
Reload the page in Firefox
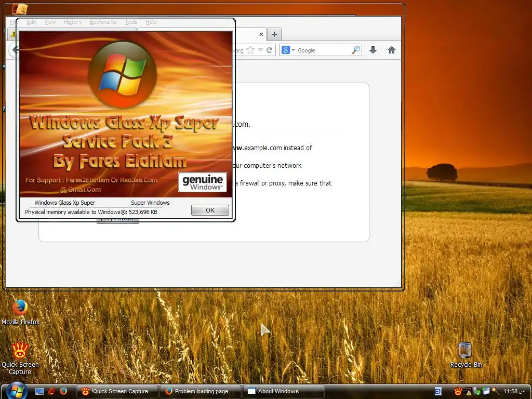(x=270, y=50)
